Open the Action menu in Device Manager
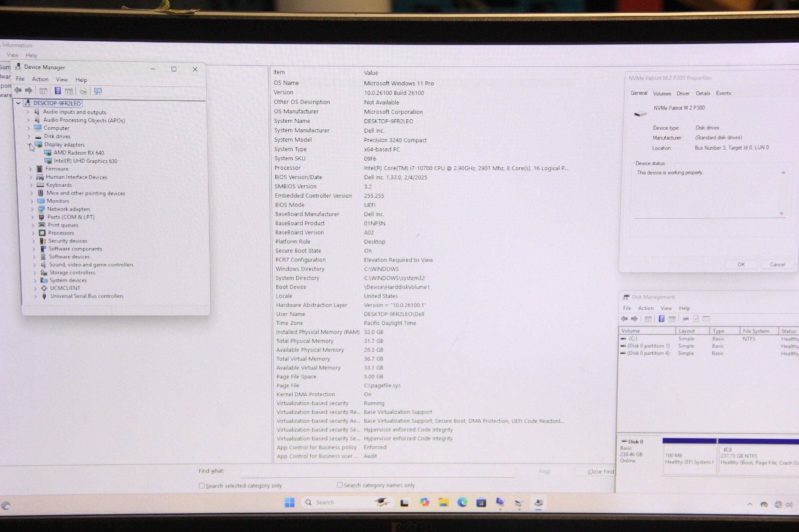 (x=40, y=79)
